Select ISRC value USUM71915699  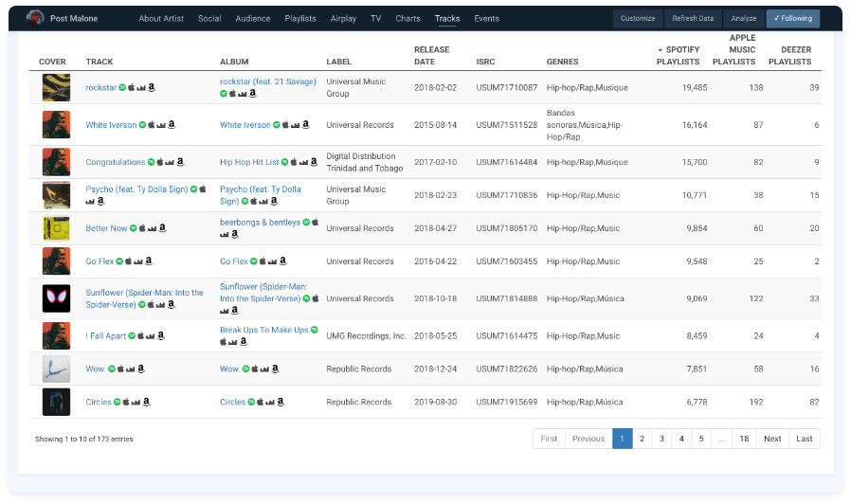click(507, 402)
